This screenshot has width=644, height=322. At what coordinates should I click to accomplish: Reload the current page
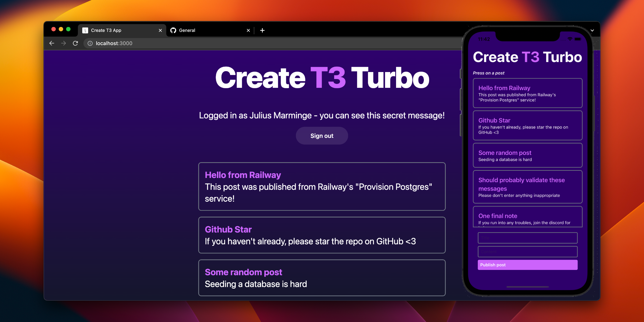(75, 43)
